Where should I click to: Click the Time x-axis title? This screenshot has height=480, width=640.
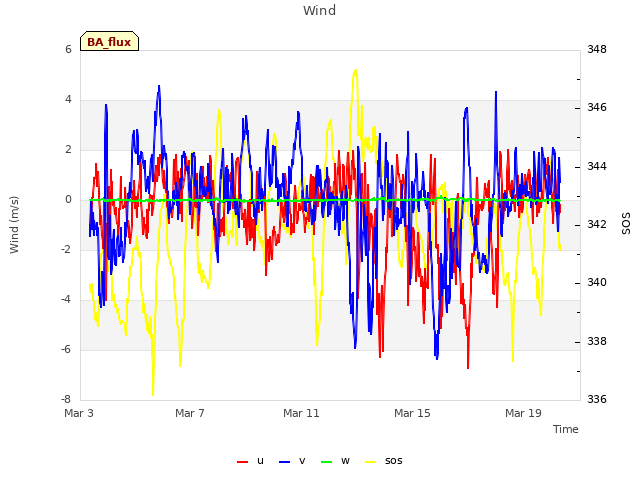(x=566, y=429)
